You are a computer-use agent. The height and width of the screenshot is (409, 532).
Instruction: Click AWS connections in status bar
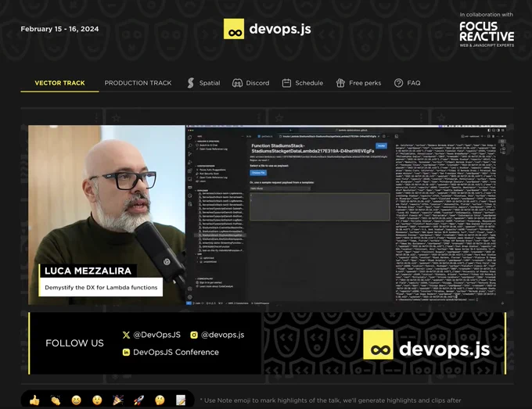tap(237, 303)
